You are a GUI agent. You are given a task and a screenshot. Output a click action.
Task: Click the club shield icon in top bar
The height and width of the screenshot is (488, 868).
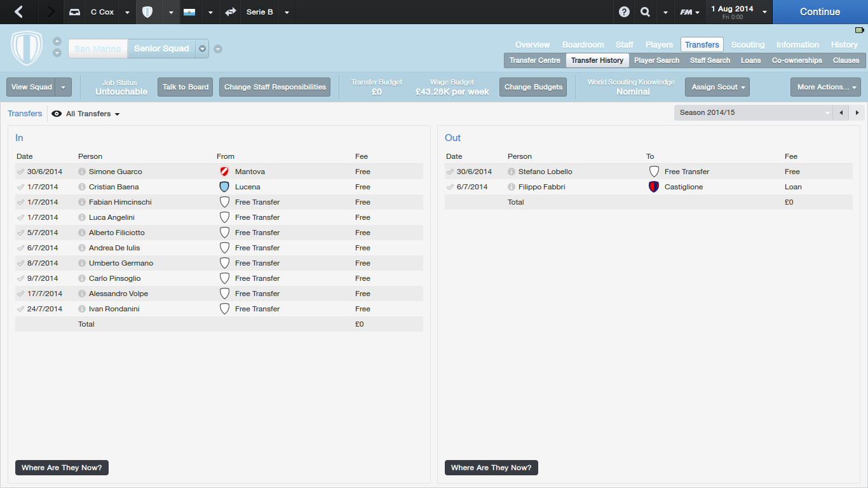147,12
